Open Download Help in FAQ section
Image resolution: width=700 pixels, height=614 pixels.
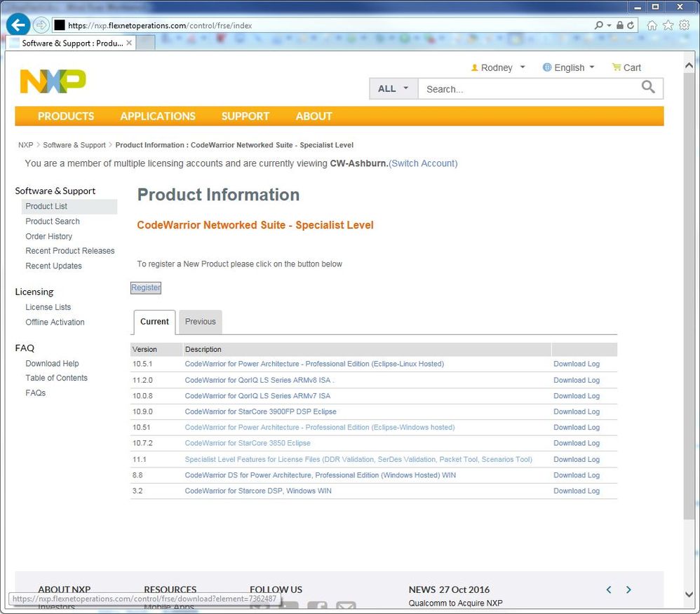click(52, 364)
